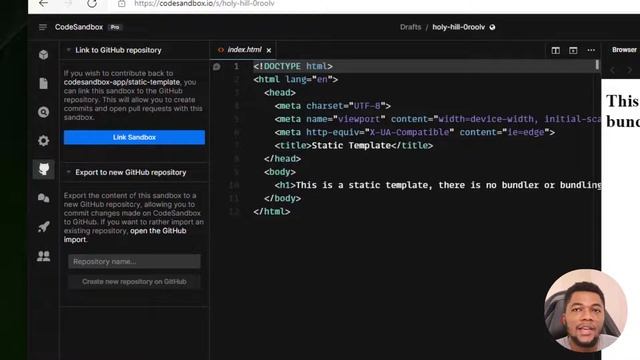Click Create new repository on GitHub button
This screenshot has width=640, height=360.
(x=134, y=282)
